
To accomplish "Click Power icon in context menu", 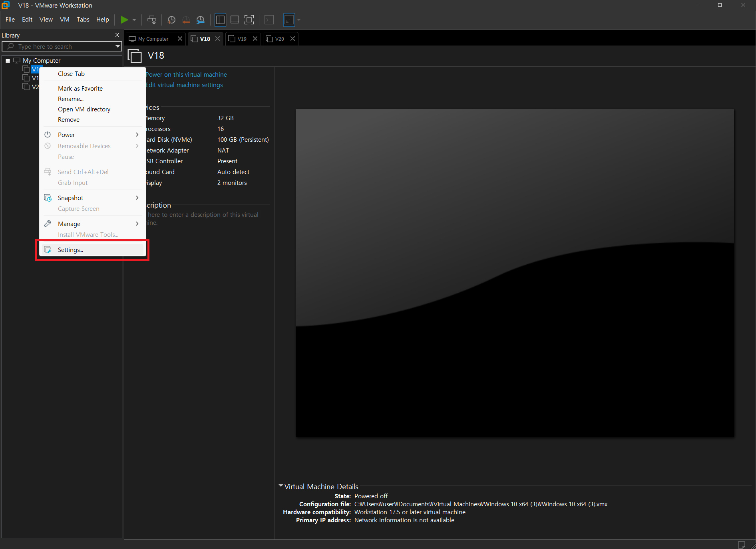I will point(48,135).
